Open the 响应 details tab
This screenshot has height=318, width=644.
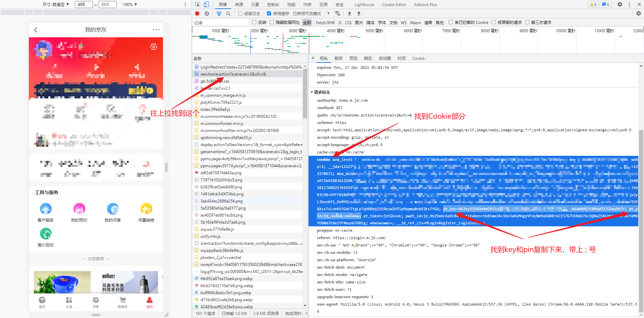pyautogui.click(x=368, y=58)
